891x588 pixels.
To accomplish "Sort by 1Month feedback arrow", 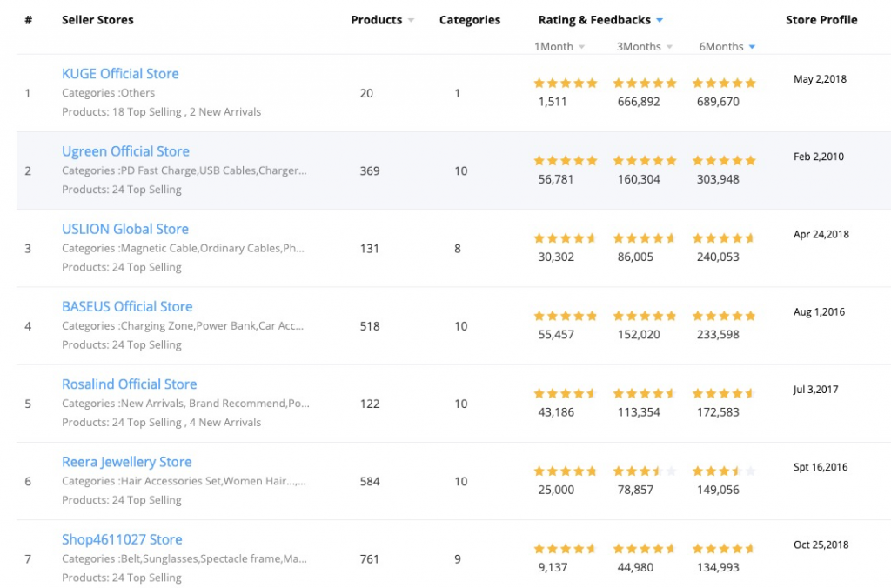I will pos(582,47).
